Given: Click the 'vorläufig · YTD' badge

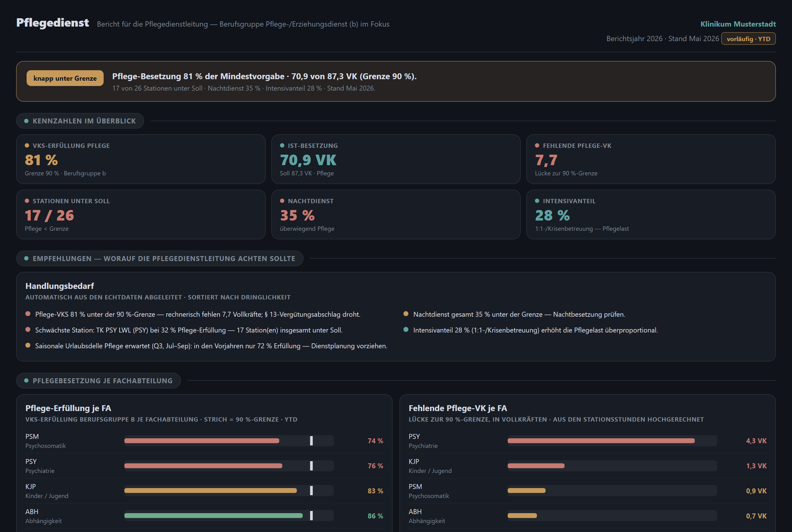Looking at the screenshot, I should point(748,39).
